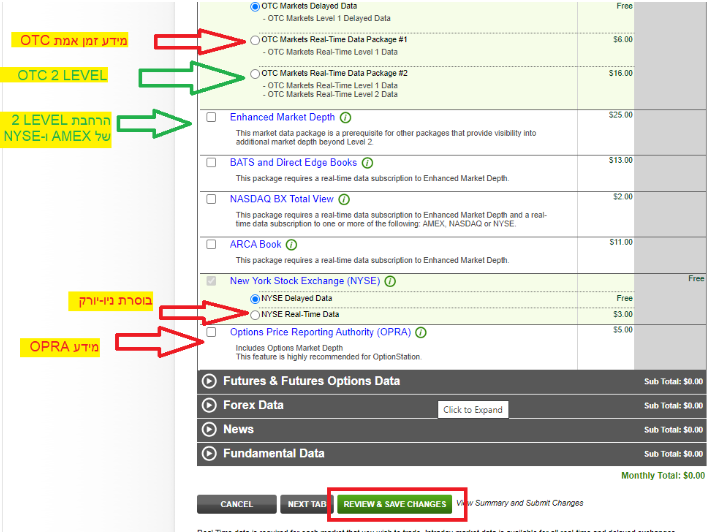Open the Enhanced Market Depth link

point(282,117)
